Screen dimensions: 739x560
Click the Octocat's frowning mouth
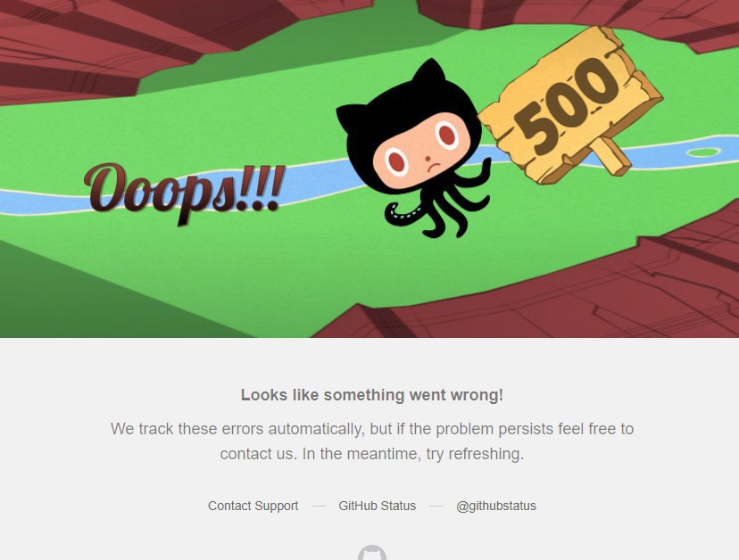(x=434, y=168)
